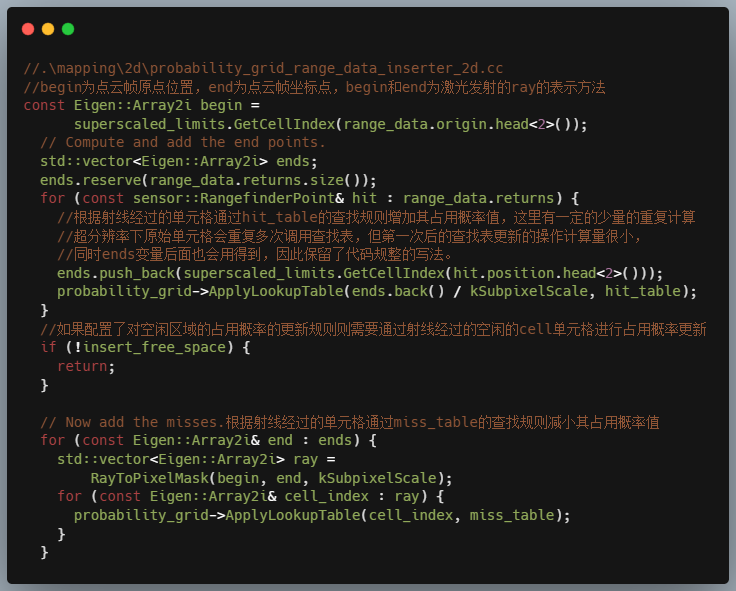Image resolution: width=736 pixels, height=591 pixels.
Task: Click the file path comment on first line
Action: click(263, 68)
